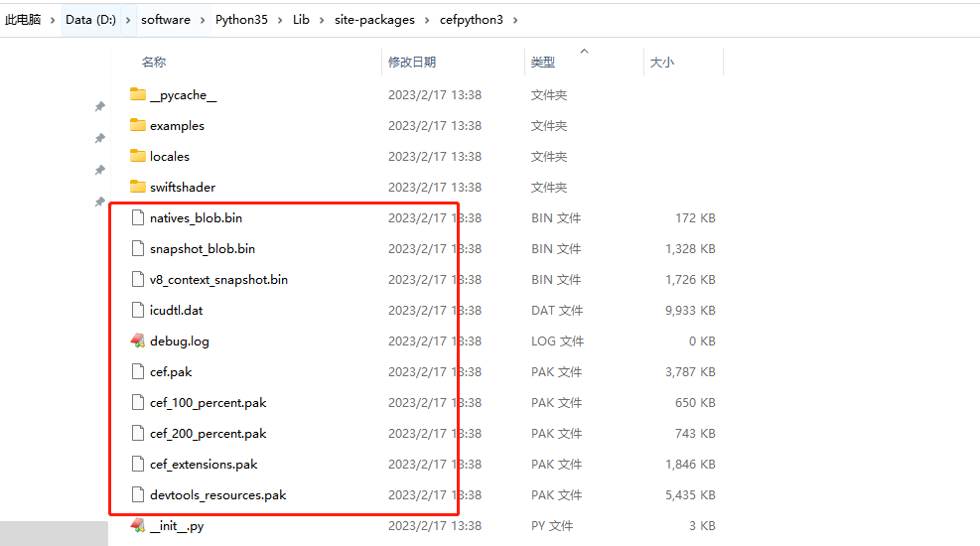The width and height of the screenshot is (980, 546).
Task: Select the swiftshader folder icon
Action: pyautogui.click(x=137, y=187)
